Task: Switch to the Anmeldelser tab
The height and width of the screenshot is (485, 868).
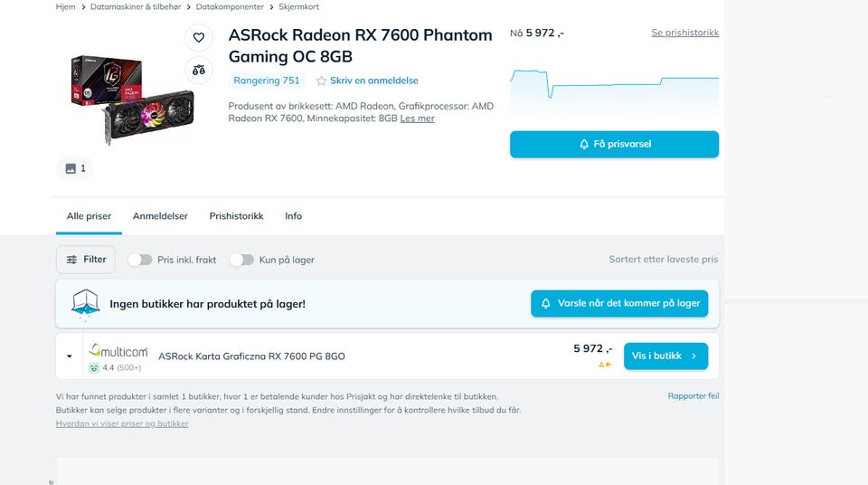Action: point(160,216)
